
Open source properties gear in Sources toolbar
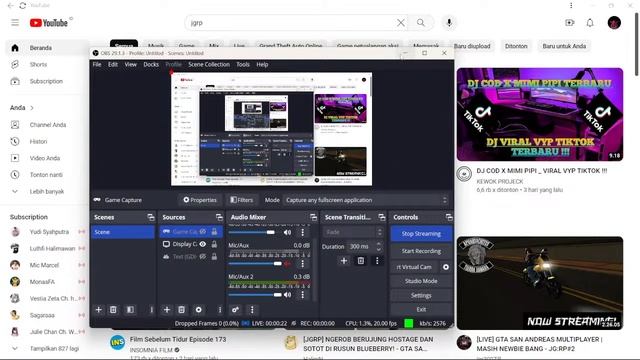pyautogui.click(x=198, y=310)
